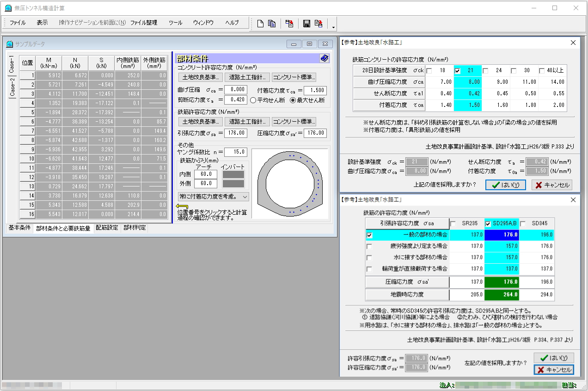
Task: Click the 道路土工指針 concrete stress button
Action: click(x=247, y=77)
